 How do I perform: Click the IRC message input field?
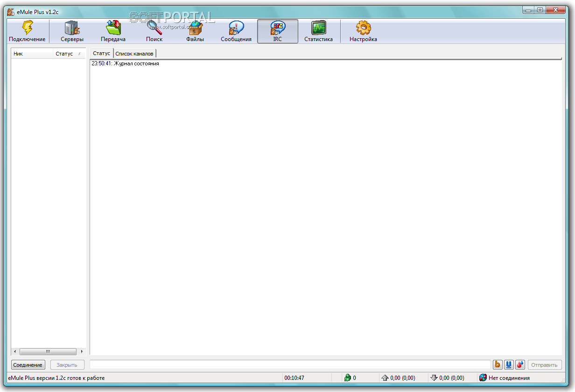click(290, 364)
